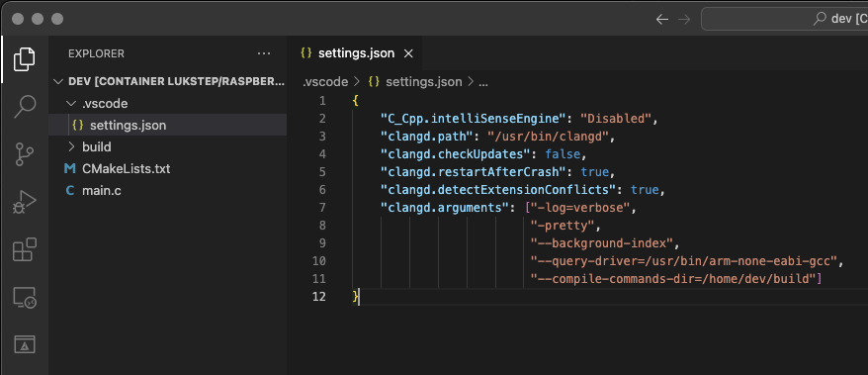
Task: Click the "--background-index" argument
Action: [601, 242]
